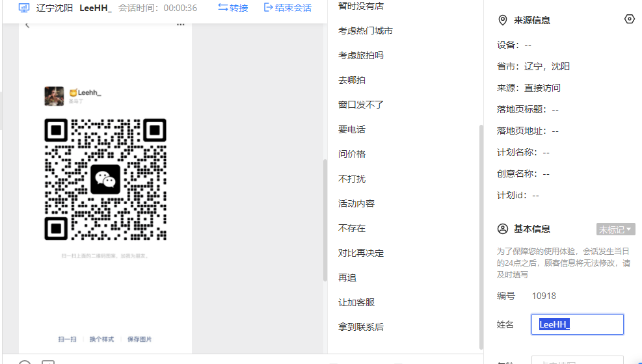Select quick reply 要电话
Screen dimensions: 642x364
pos(352,129)
